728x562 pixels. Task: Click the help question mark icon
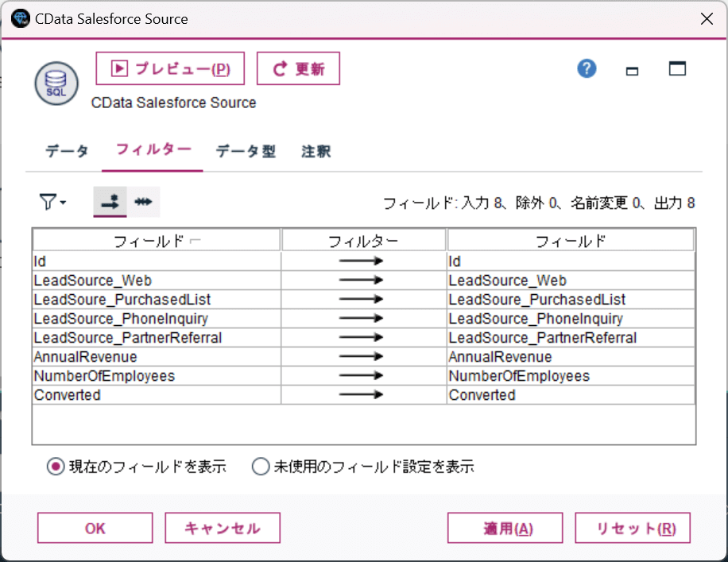(587, 69)
